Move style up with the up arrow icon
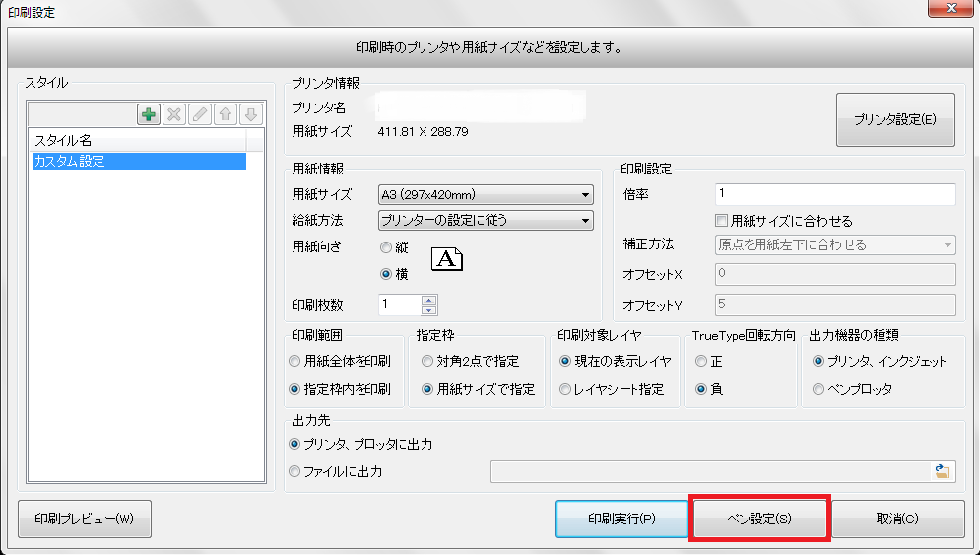This screenshot has width=980, height=555. click(x=226, y=114)
